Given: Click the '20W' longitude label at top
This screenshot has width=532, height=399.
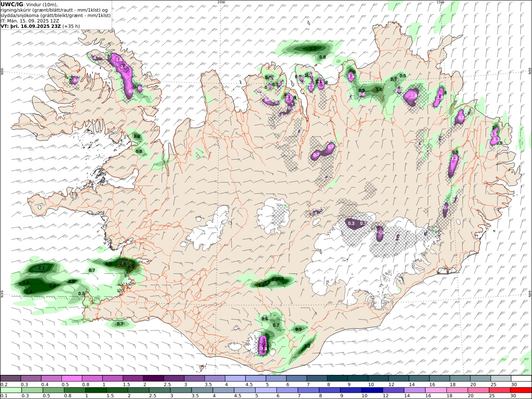Looking at the screenshot, I should pyautogui.click(x=221, y=2).
